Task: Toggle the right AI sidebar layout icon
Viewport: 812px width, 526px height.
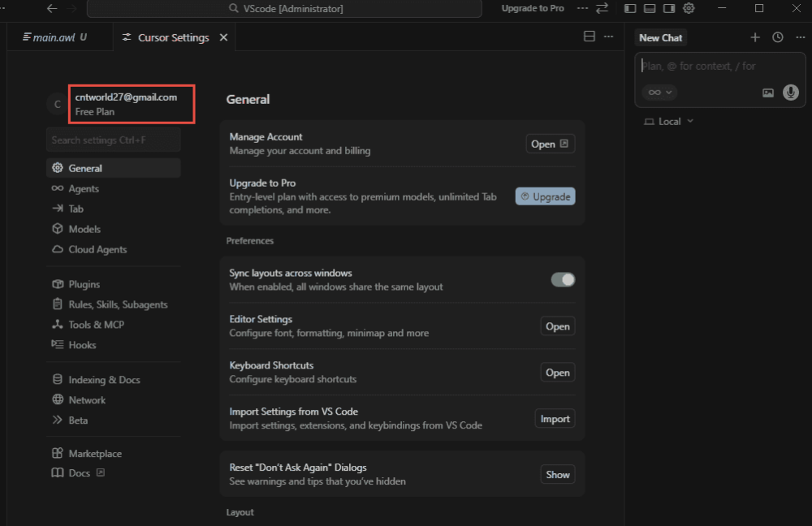Action: pyautogui.click(x=669, y=8)
